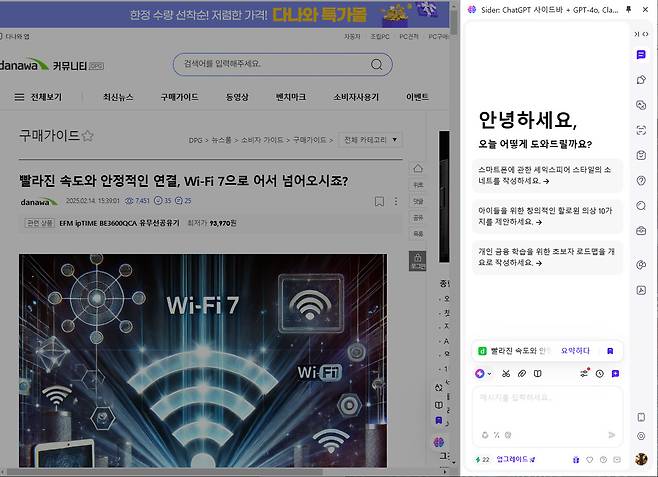Image resolution: width=658 pixels, height=477 pixels.
Task: Pin the Sider sidebar panel
Action: [628, 9]
